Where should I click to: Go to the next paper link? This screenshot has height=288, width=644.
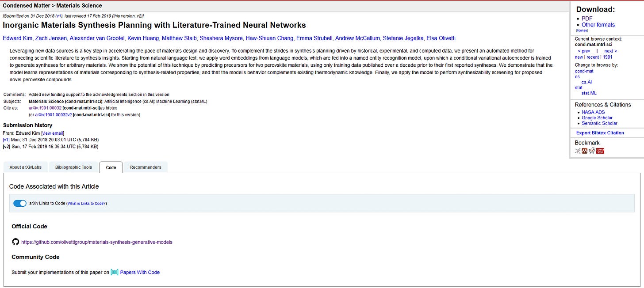(610, 51)
